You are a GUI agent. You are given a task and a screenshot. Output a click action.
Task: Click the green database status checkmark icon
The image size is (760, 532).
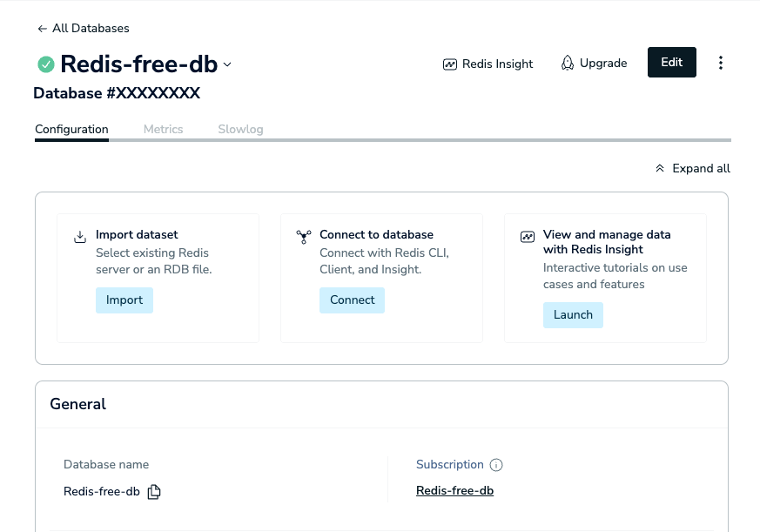(46, 64)
